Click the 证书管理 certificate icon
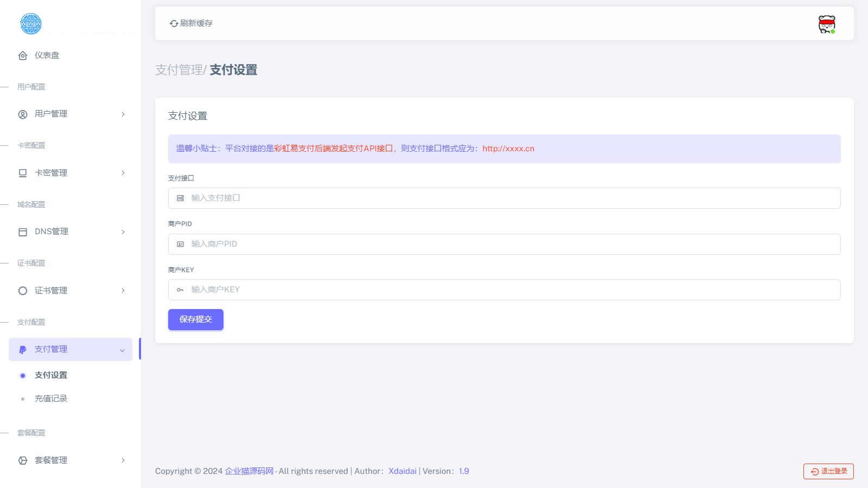Image resolution: width=868 pixels, height=488 pixels. pyautogui.click(x=22, y=290)
